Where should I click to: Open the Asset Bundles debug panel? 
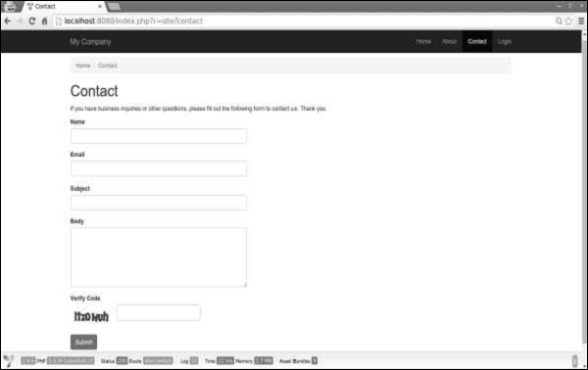point(298,360)
